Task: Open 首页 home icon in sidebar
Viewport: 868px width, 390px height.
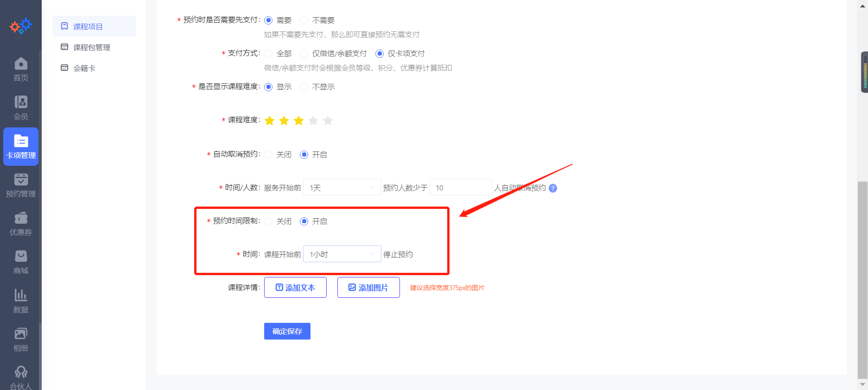Action: (21, 69)
